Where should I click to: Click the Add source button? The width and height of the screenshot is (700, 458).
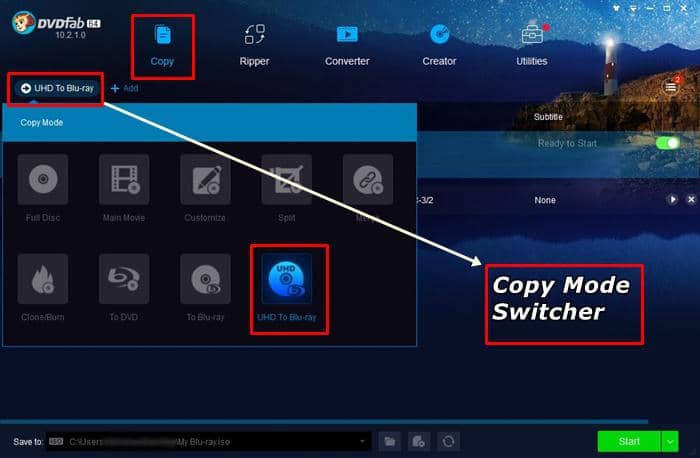click(x=125, y=88)
